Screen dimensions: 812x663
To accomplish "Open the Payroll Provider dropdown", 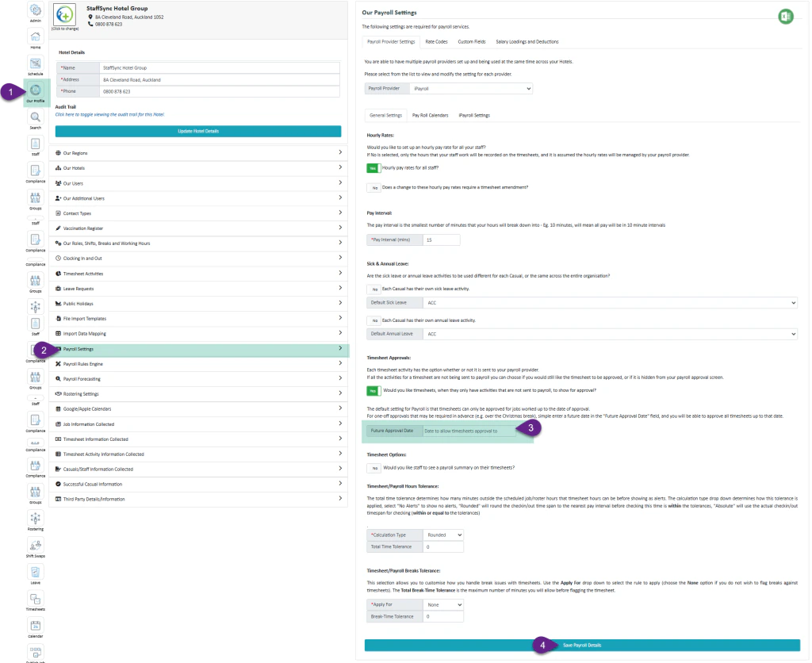I will click(x=471, y=89).
